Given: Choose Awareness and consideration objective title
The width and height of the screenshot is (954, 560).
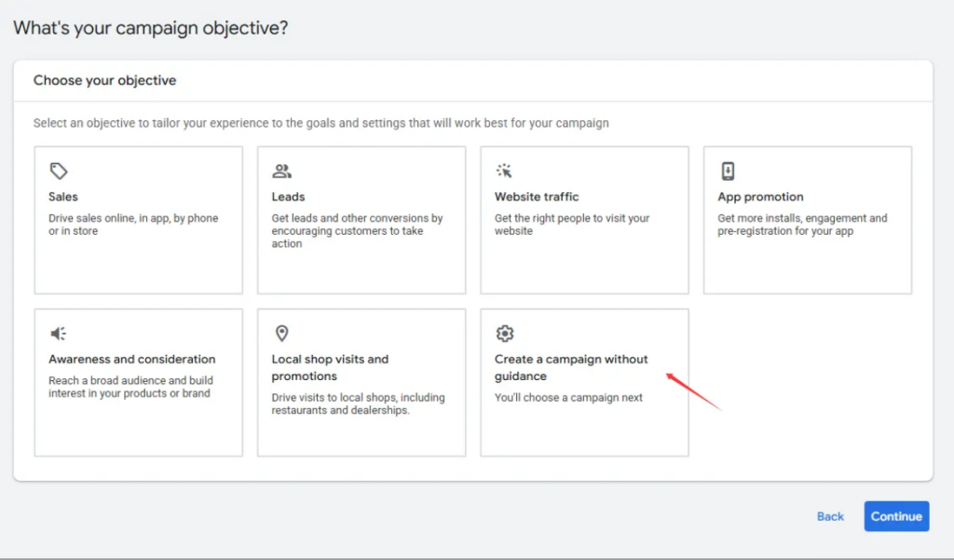Looking at the screenshot, I should 131,360.
